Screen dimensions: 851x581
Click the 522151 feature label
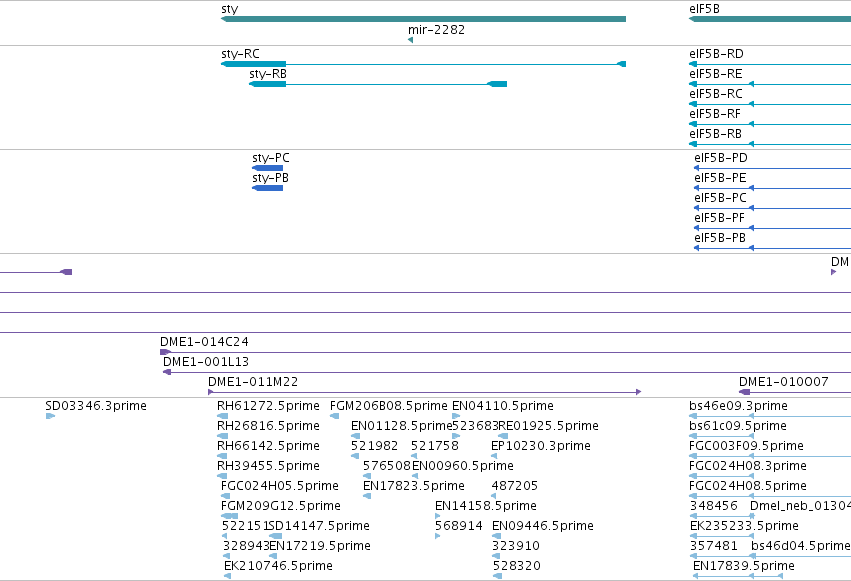click(245, 526)
